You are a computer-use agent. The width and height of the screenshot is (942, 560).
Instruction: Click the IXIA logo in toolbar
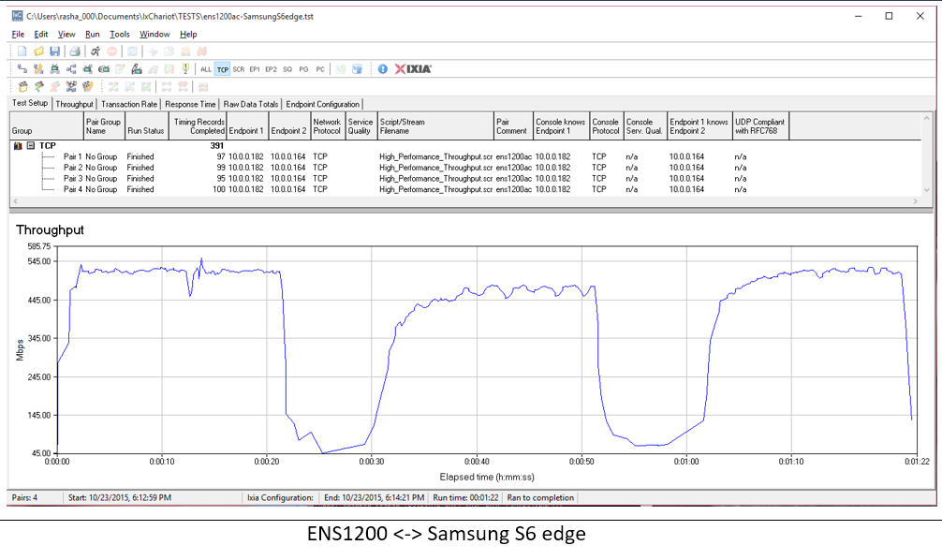click(413, 69)
